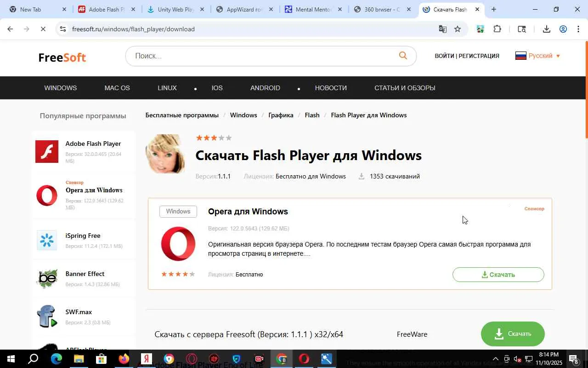Click the Banner Effect sidebar icon
Viewport: 588px width, 368px height.
coord(47,278)
